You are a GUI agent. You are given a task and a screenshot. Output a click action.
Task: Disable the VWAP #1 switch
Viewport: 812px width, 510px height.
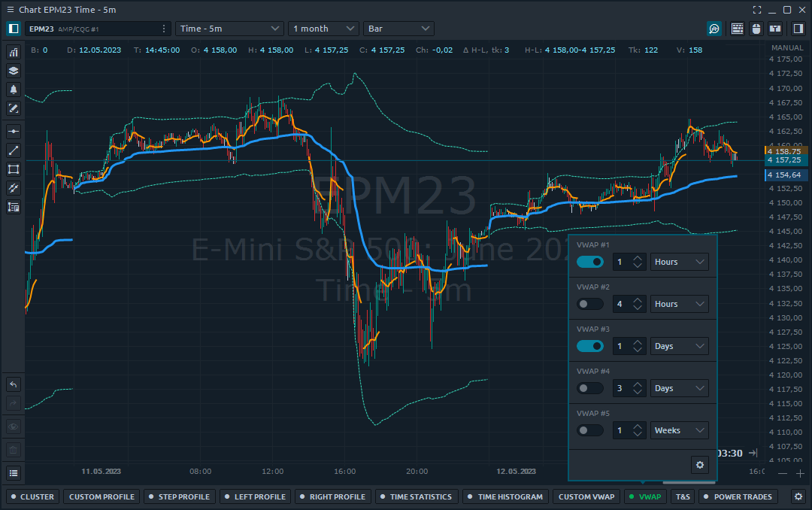(590, 262)
